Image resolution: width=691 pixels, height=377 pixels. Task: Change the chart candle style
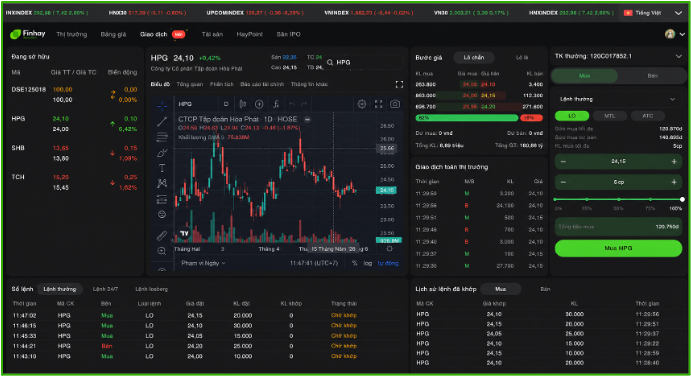pos(242,104)
